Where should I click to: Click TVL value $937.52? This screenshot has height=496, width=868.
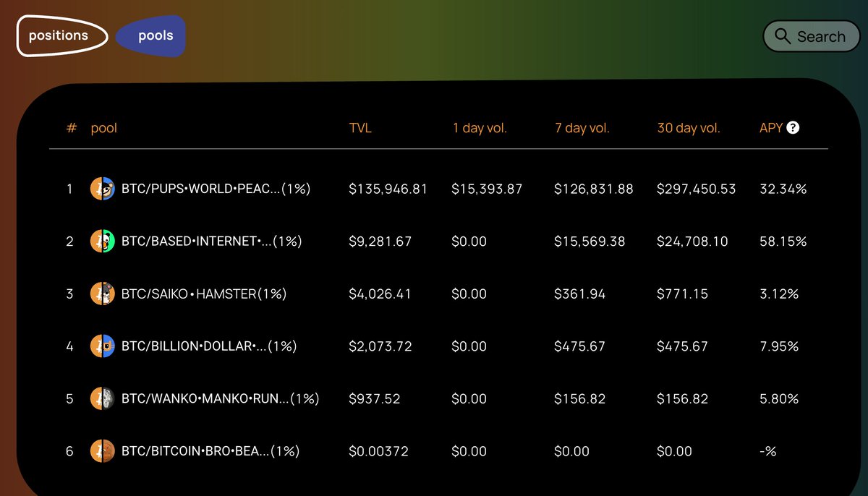tap(374, 398)
